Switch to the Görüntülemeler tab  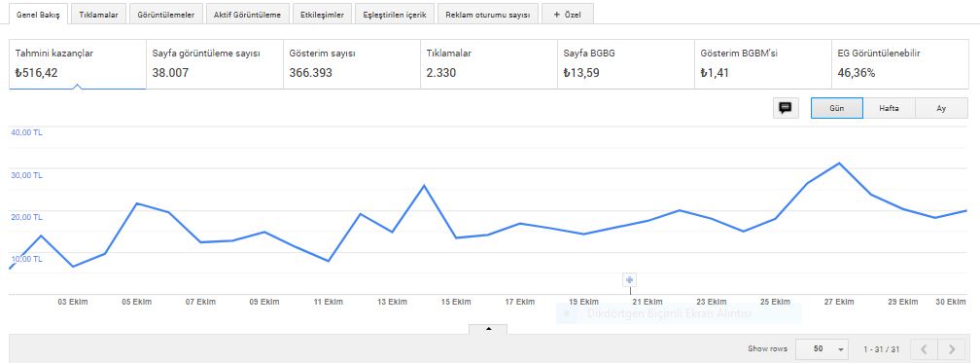pos(166,15)
